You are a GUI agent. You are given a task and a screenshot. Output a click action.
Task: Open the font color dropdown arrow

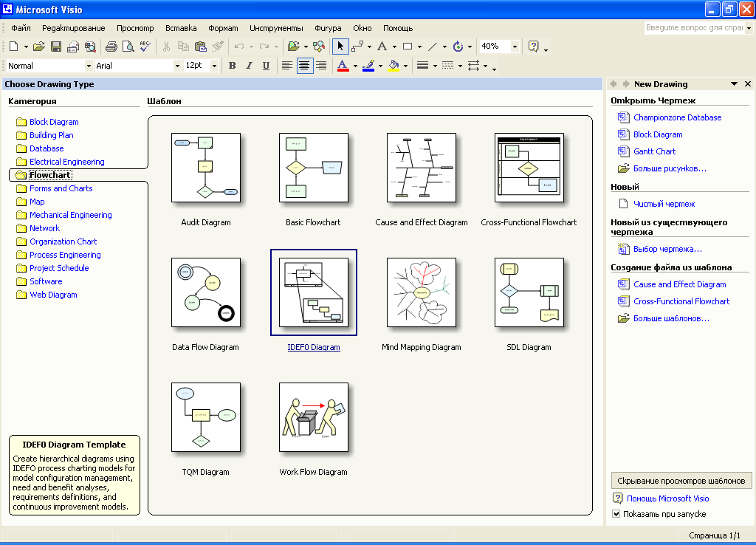[x=355, y=66]
